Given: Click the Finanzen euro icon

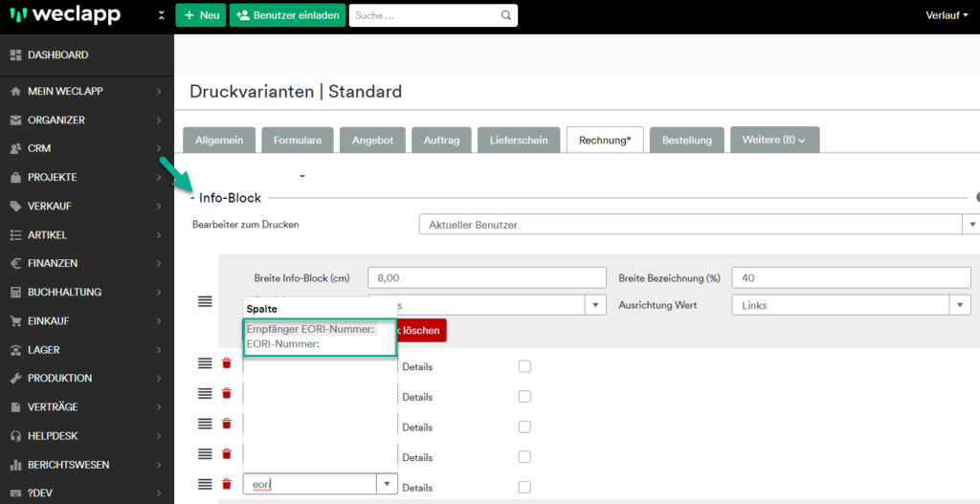Looking at the screenshot, I should 15,263.
